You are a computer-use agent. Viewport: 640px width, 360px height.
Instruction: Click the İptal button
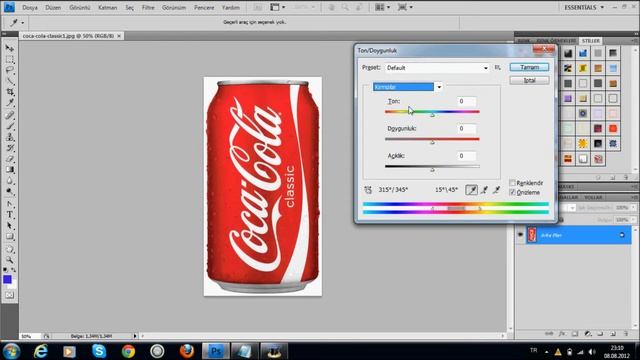529,80
